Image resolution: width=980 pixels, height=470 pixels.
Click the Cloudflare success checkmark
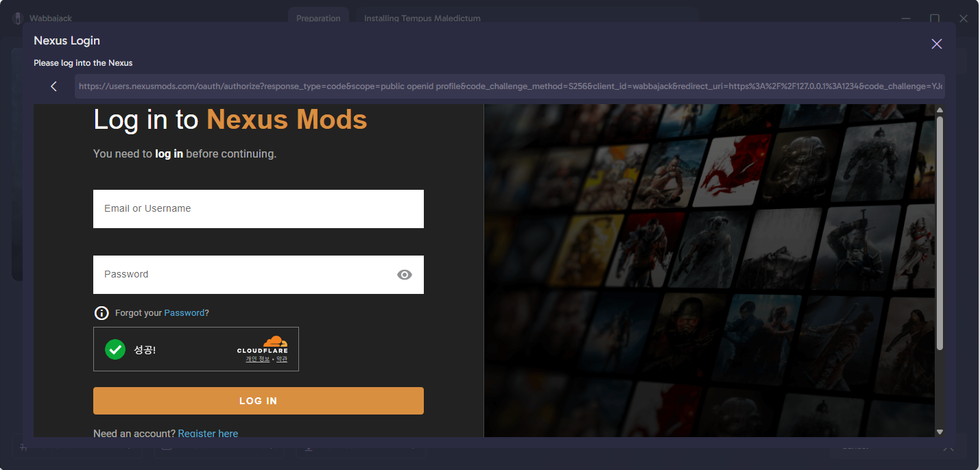pyautogui.click(x=115, y=349)
